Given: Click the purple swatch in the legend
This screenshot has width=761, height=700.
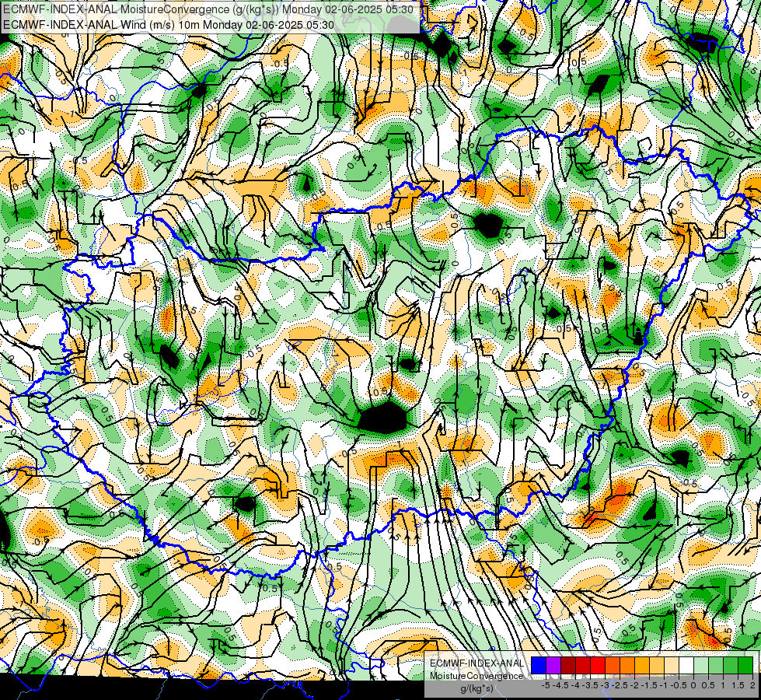Looking at the screenshot, I should coord(553,666).
